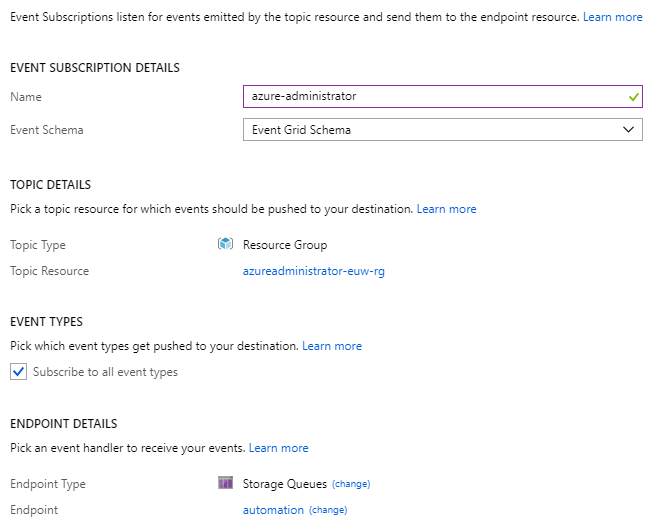Click the green validation checkmark in Name field
The height and width of the screenshot is (524, 653).
pos(632,97)
